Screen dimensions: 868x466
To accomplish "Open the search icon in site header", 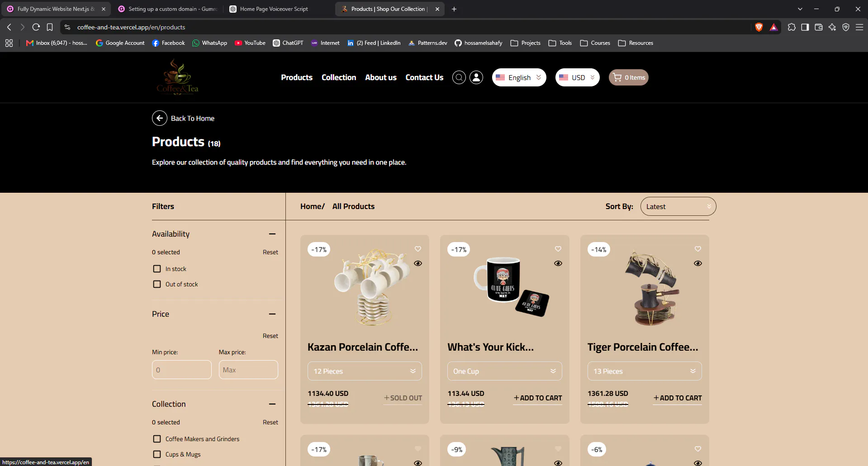I will pos(459,77).
